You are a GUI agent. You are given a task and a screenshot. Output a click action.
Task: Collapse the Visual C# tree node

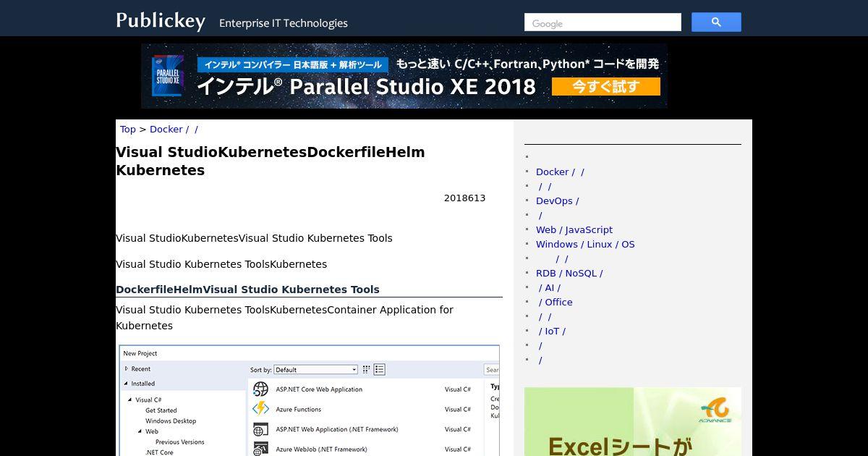click(x=130, y=400)
